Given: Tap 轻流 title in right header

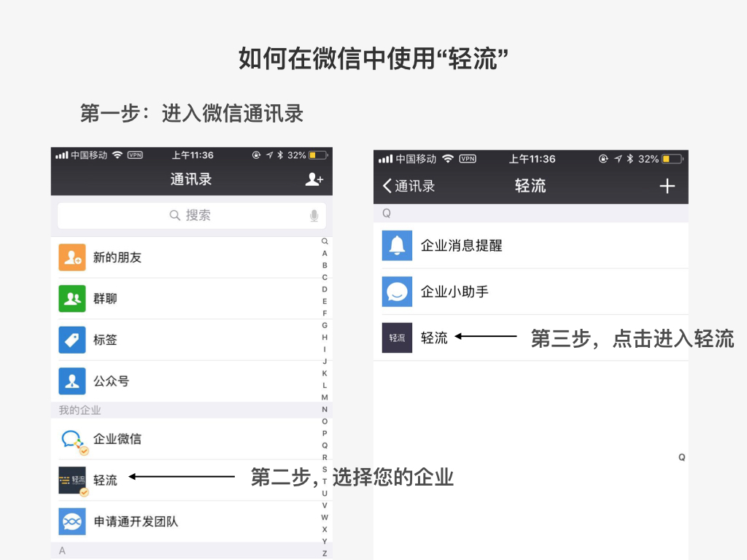Looking at the screenshot, I should 530,186.
